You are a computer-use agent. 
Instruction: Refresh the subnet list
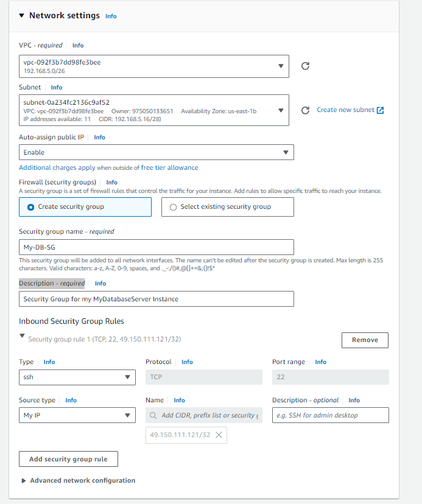(x=306, y=110)
